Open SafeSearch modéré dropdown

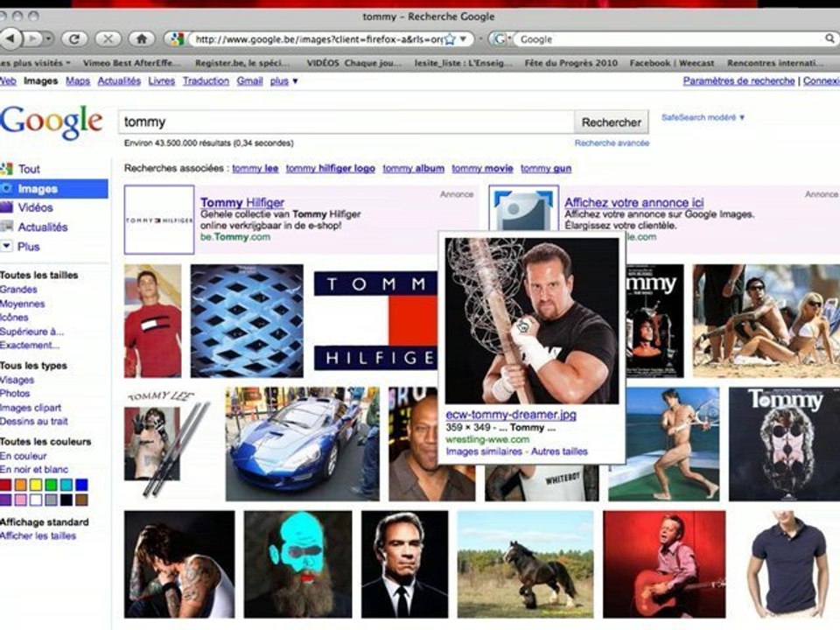click(703, 117)
